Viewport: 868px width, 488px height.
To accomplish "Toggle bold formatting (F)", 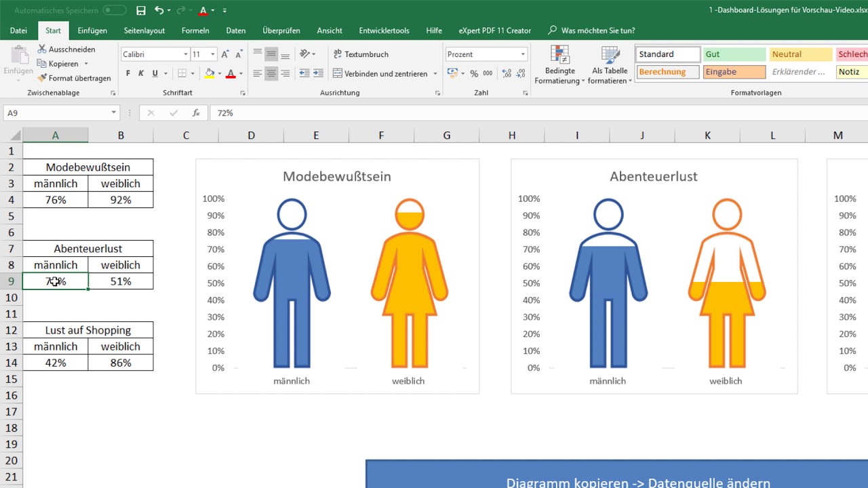I will pyautogui.click(x=128, y=73).
